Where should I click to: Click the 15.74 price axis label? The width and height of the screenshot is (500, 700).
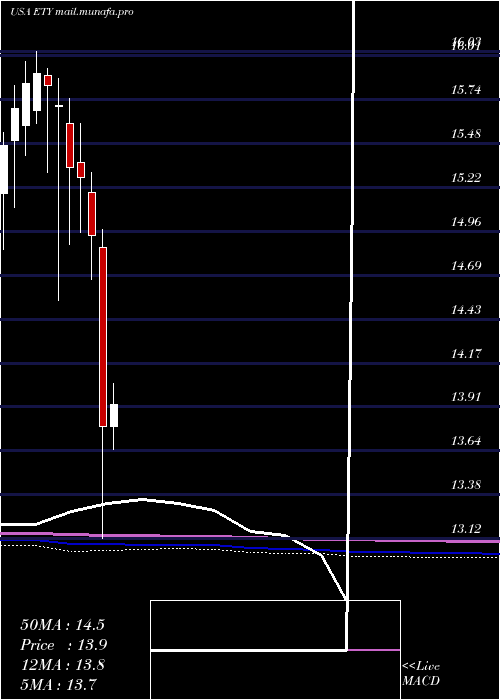pyautogui.click(x=466, y=90)
